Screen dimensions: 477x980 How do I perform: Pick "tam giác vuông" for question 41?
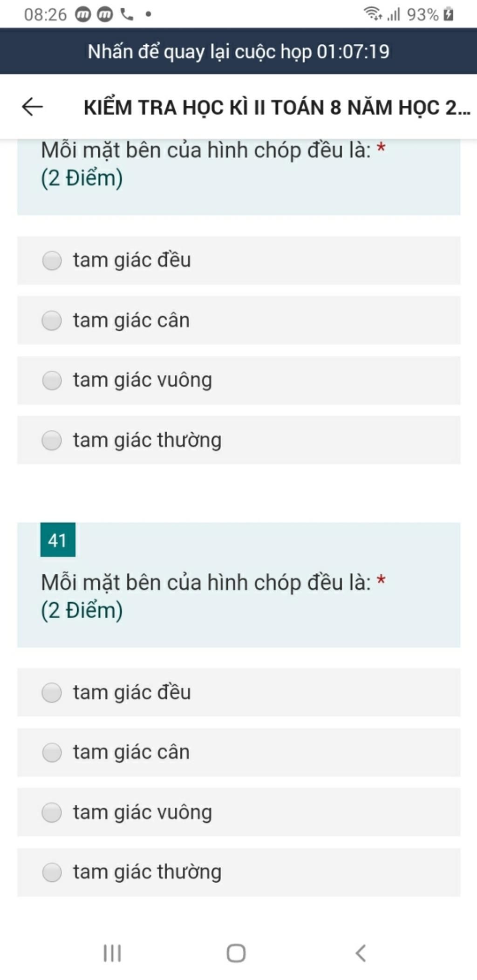[238, 812]
